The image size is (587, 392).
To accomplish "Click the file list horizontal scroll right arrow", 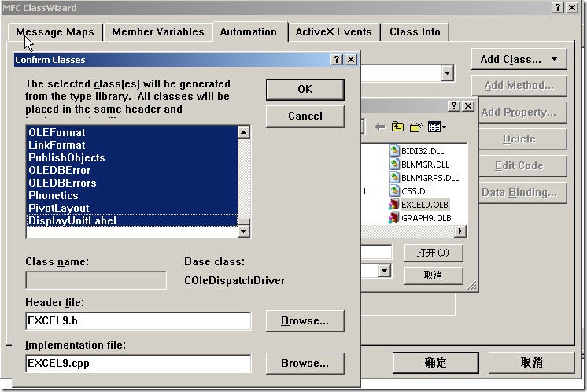I will pos(460,231).
